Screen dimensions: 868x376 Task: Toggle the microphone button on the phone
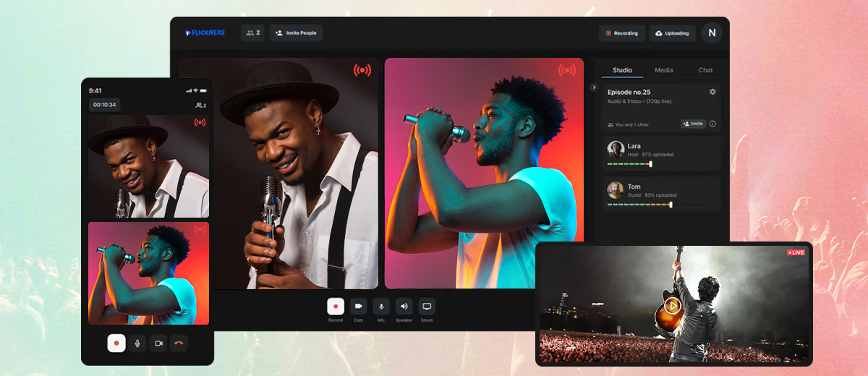[137, 343]
